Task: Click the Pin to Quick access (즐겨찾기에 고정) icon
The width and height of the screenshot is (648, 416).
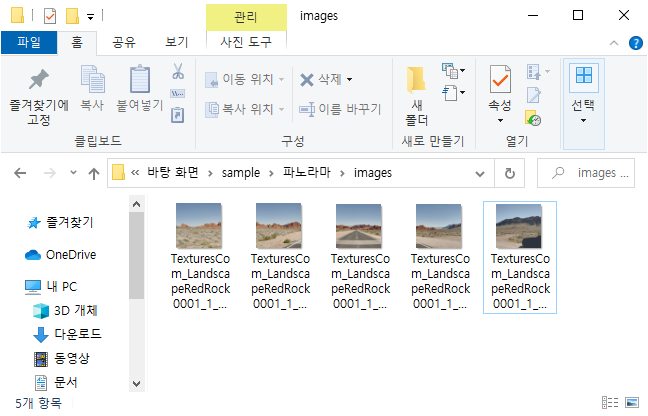Action: pos(38,80)
